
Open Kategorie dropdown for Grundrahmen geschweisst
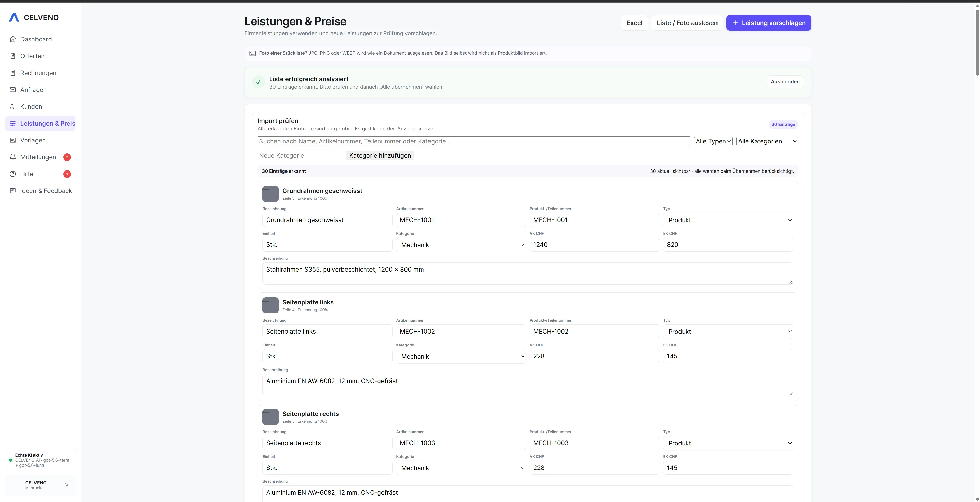(461, 245)
